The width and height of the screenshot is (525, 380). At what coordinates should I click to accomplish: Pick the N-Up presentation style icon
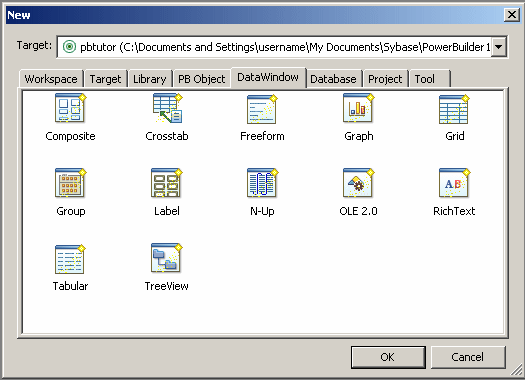coord(262,183)
